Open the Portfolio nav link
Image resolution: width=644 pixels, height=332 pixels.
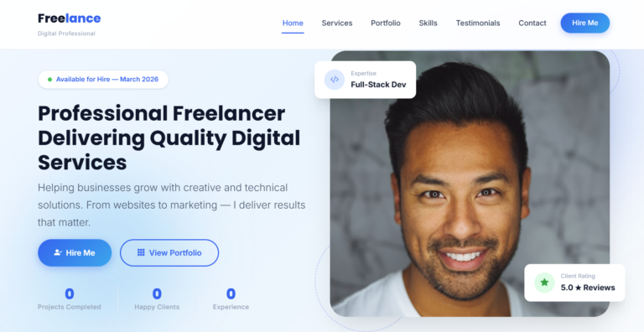(386, 23)
